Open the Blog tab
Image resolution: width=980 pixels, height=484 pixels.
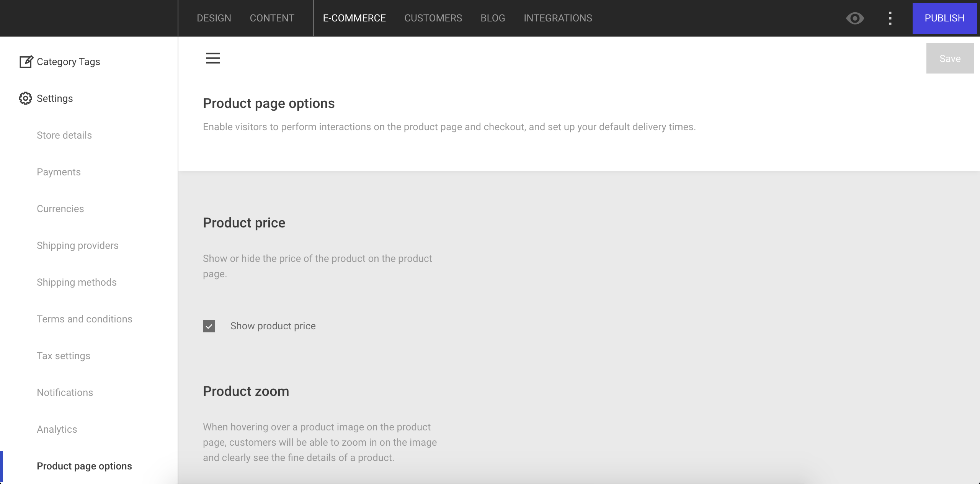click(x=493, y=18)
